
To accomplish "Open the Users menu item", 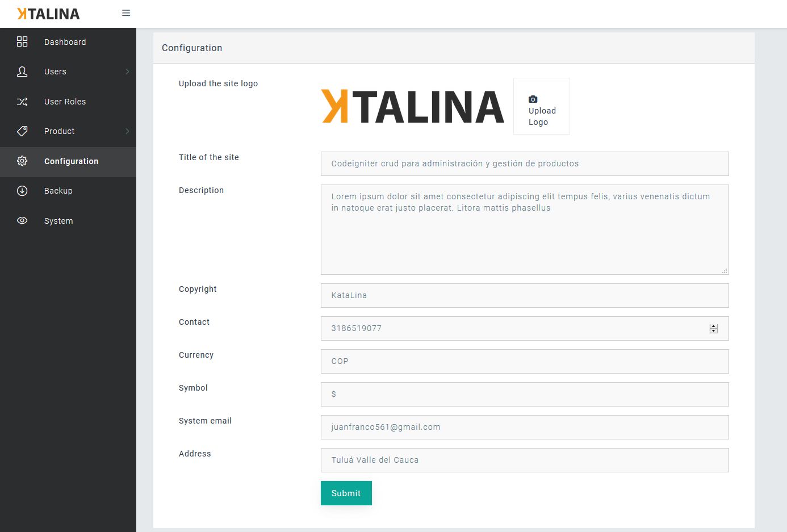I will point(68,72).
